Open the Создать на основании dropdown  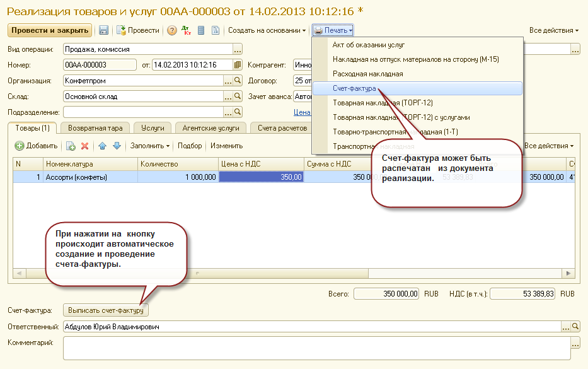(x=267, y=30)
